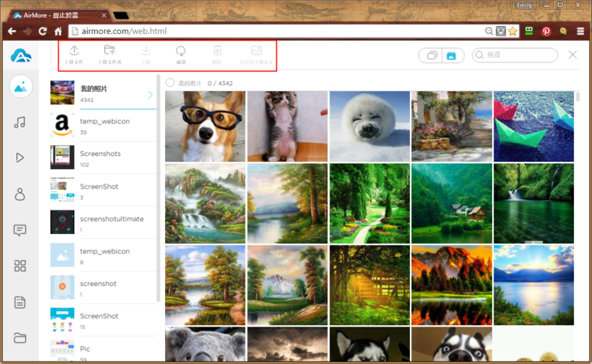Select the waterfall mountain painting photo
The width and height of the screenshot is (592, 364).
click(205, 203)
